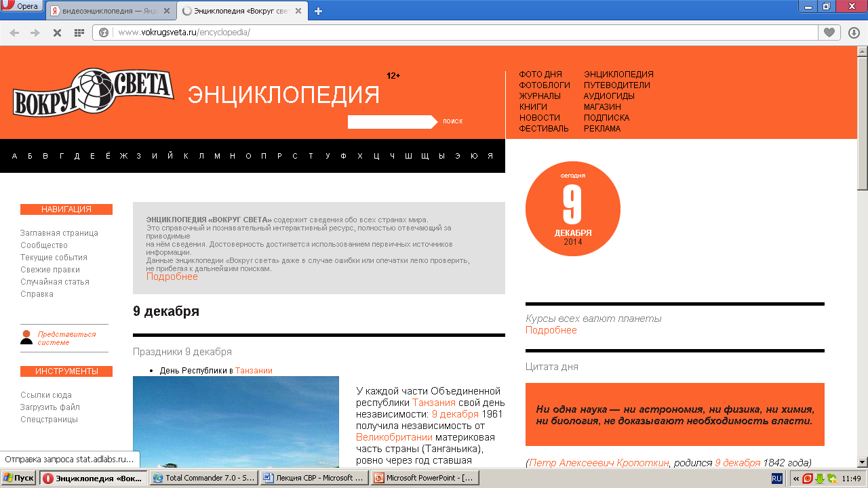The height and width of the screenshot is (488, 868).
Task: Open НОВОСТИ menu item
Action: pyautogui.click(x=540, y=118)
